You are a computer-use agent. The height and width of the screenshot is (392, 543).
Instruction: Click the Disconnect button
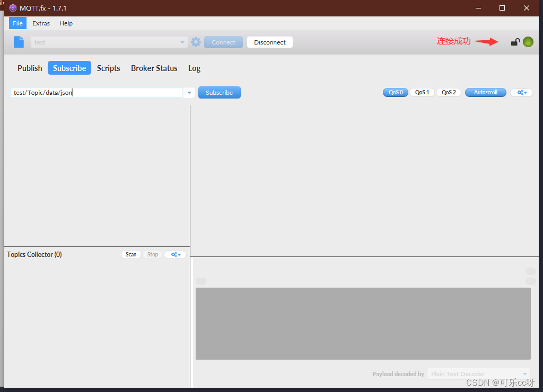pos(270,42)
